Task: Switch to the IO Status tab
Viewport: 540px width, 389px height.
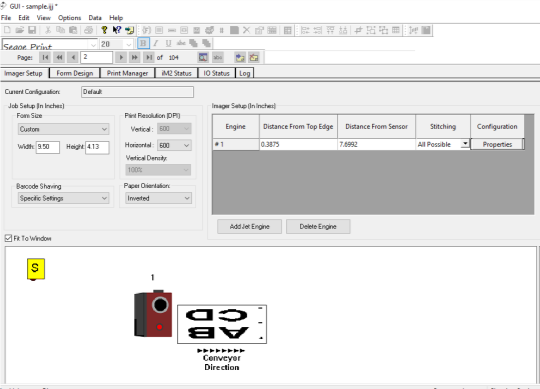Action: pos(216,73)
